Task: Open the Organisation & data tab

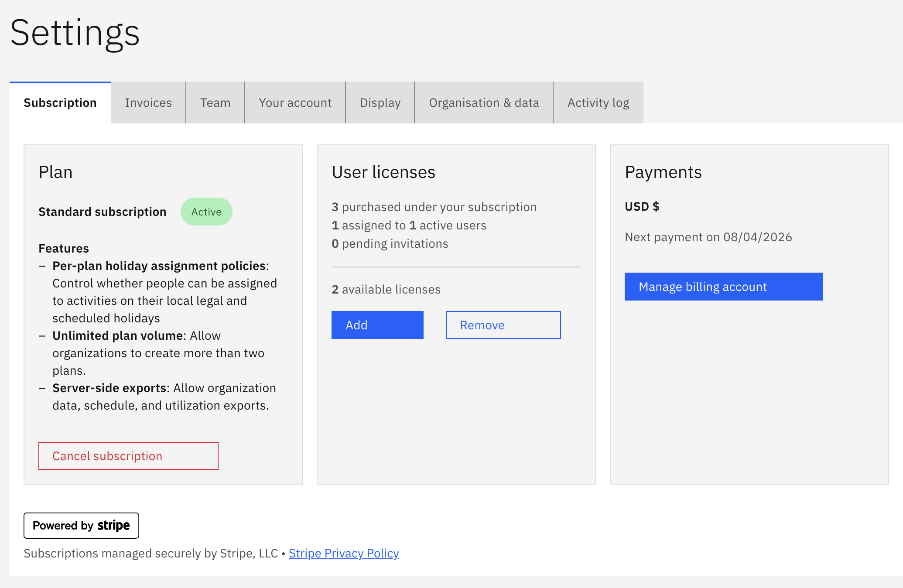Action: point(484,103)
